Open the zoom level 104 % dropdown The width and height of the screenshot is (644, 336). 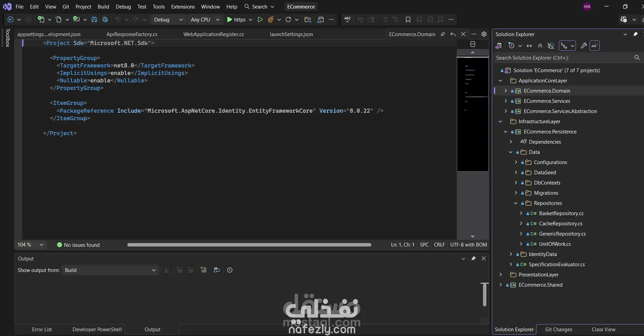coord(31,245)
